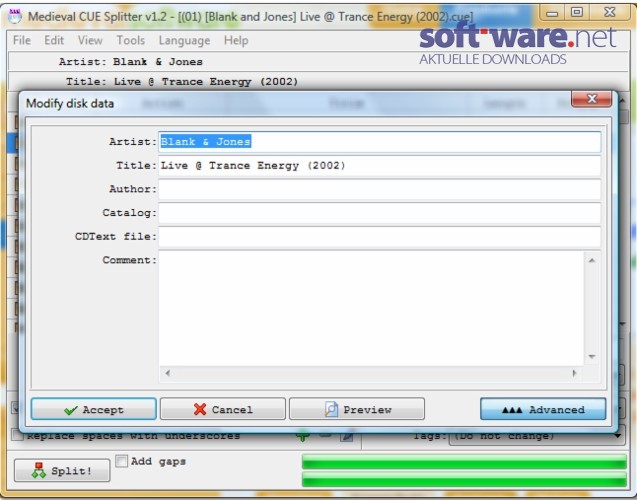
Task: Cancel the Modify disk data dialog
Action: point(223,409)
